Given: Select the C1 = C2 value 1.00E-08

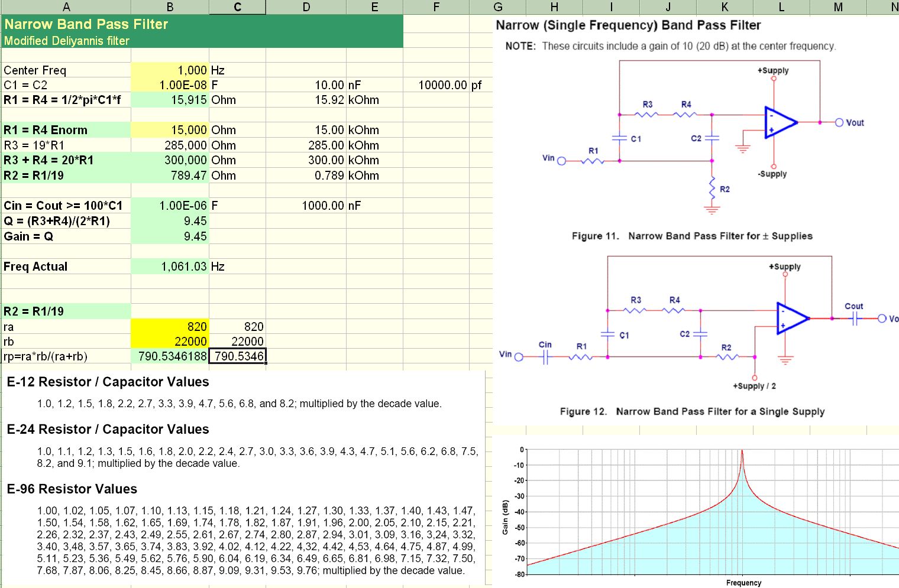Looking at the screenshot, I should (x=170, y=85).
